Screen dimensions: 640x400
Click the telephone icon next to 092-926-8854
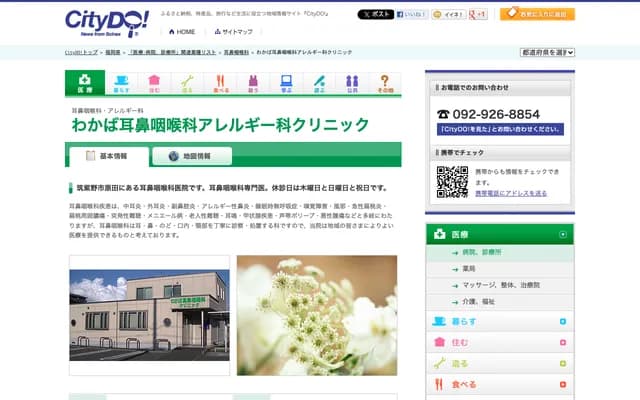point(443,114)
